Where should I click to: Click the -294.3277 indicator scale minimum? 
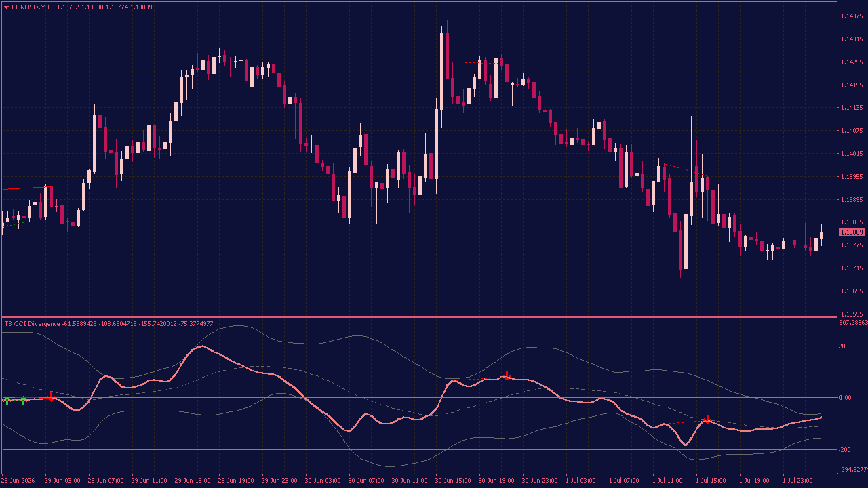[x=853, y=469]
